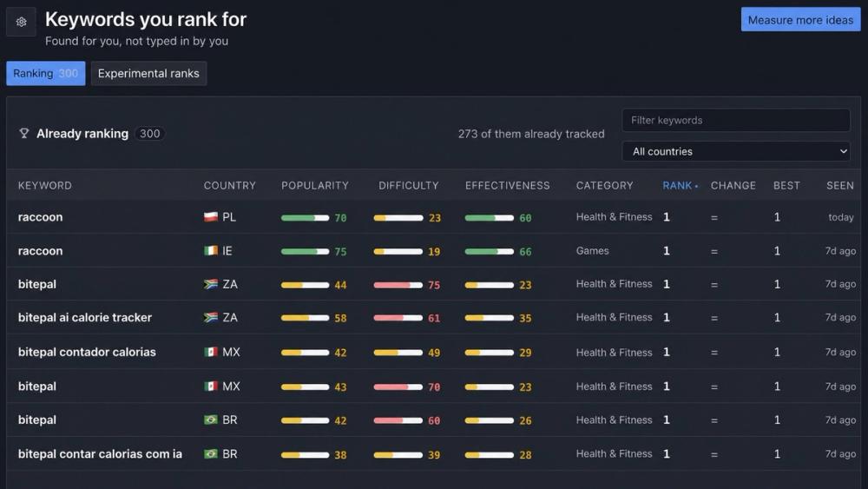This screenshot has width=868, height=489.
Task: Select keyword bitepal ai calorie tracker
Action: (x=85, y=317)
